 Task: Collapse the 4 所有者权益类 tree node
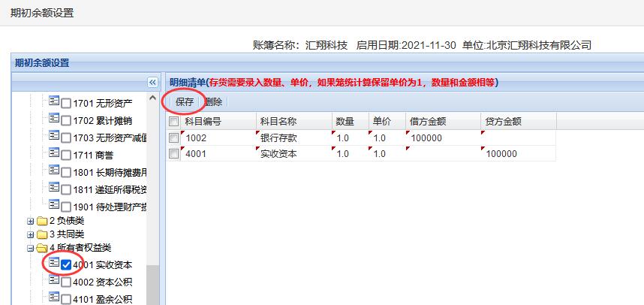coord(31,247)
